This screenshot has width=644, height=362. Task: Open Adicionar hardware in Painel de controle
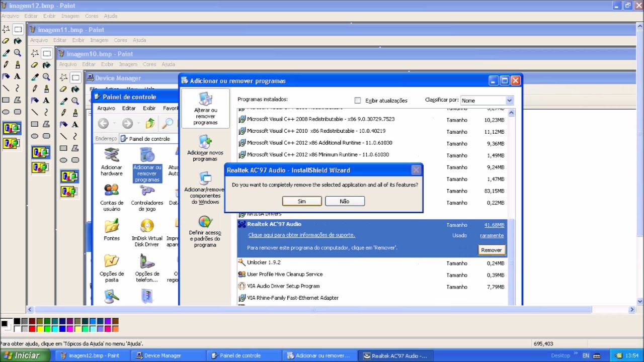point(111,162)
